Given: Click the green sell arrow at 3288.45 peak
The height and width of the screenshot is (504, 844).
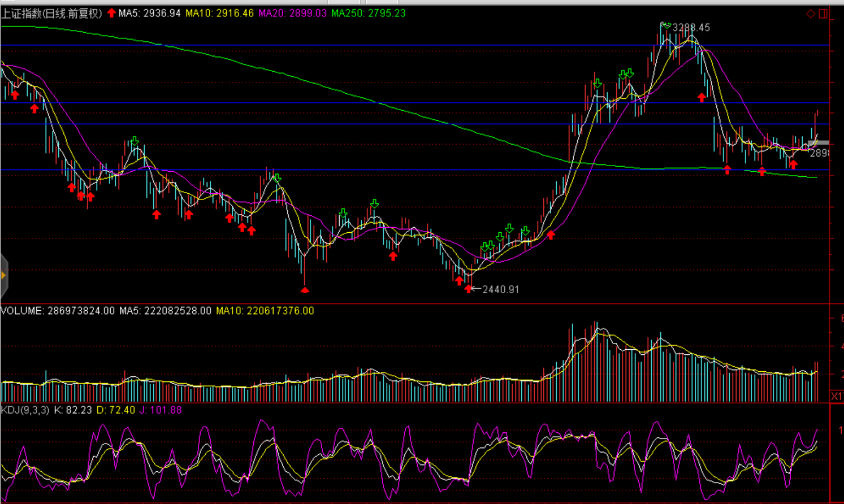Looking at the screenshot, I should (x=666, y=25).
